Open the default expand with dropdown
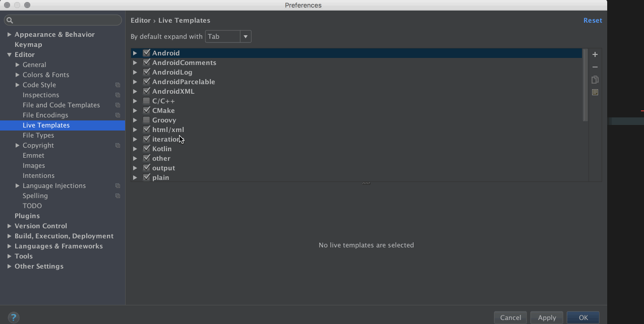 coord(246,36)
